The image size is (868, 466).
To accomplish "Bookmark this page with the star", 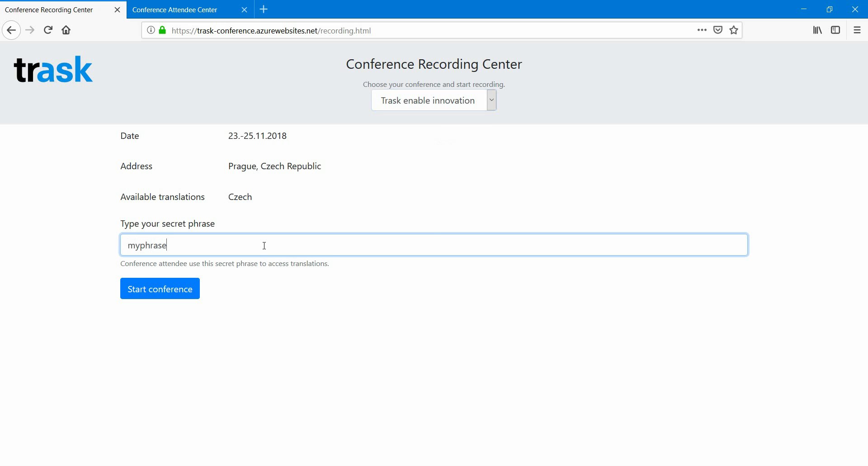I will click(x=734, y=30).
